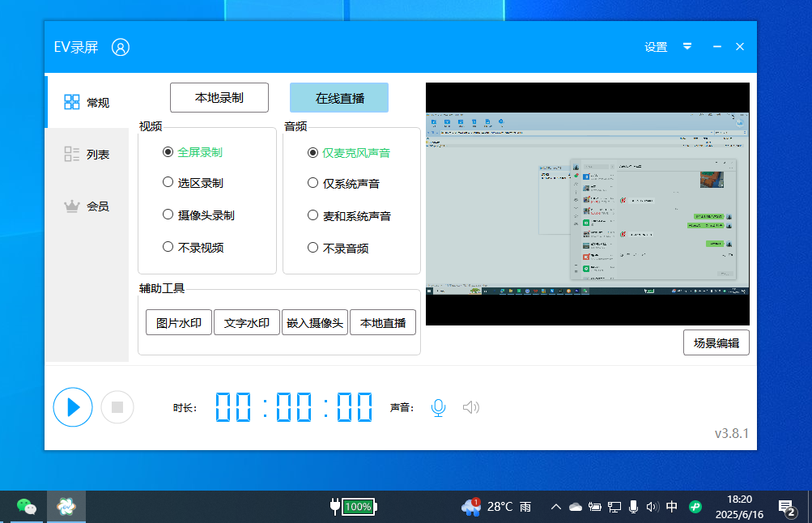812x523 pixels.
Task: Open the 28°C weather widget
Action: [496, 507]
